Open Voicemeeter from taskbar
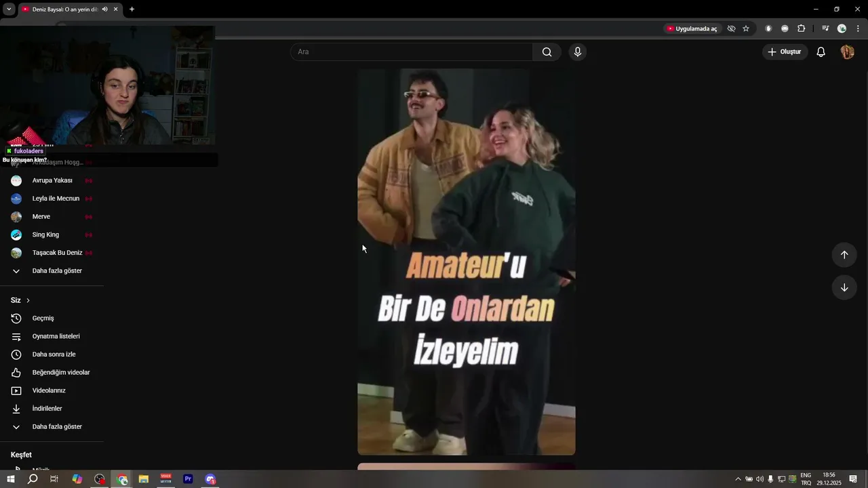 (166, 479)
